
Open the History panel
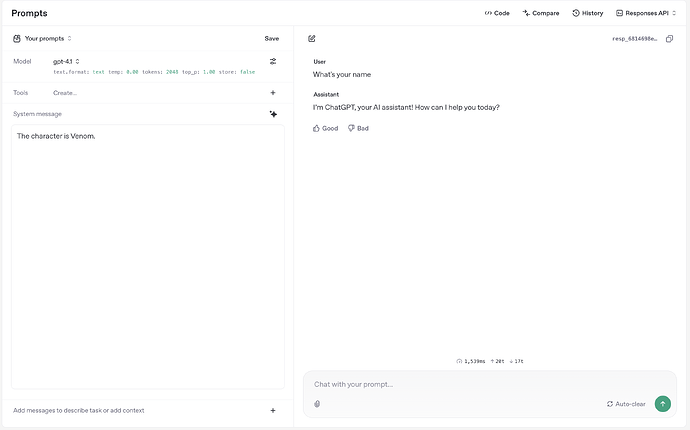tap(588, 13)
